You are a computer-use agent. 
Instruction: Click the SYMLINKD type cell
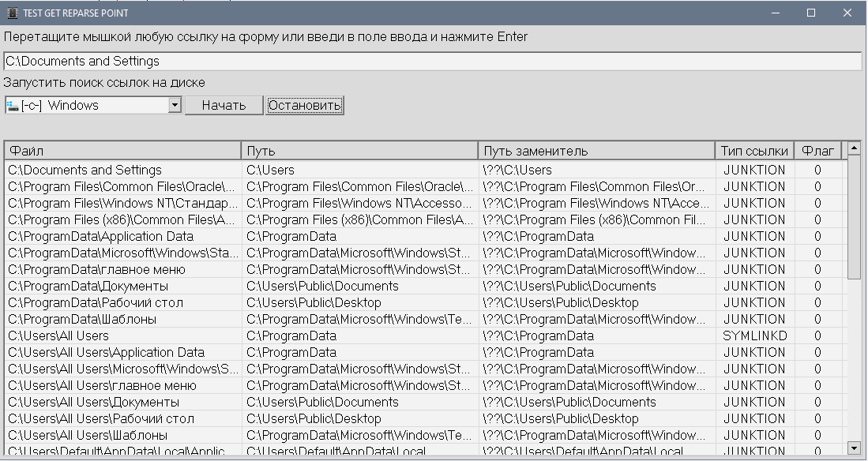tap(754, 335)
